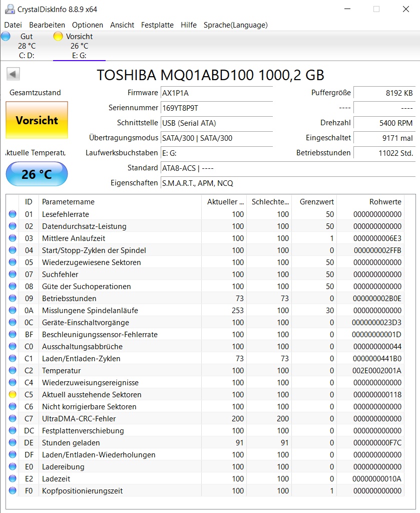Select the Vorsicht E: G: drive tab
Image resolution: width=420 pixels, height=513 pixels.
click(x=79, y=46)
